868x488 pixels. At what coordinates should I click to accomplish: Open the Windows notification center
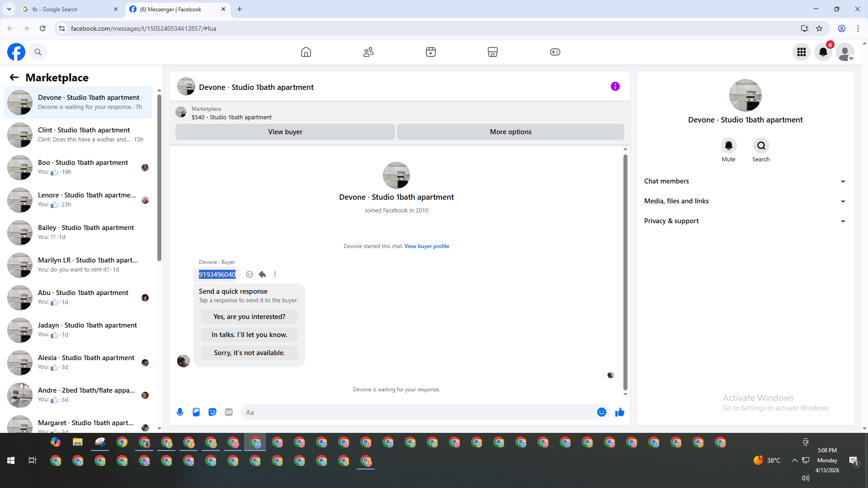coord(854,461)
